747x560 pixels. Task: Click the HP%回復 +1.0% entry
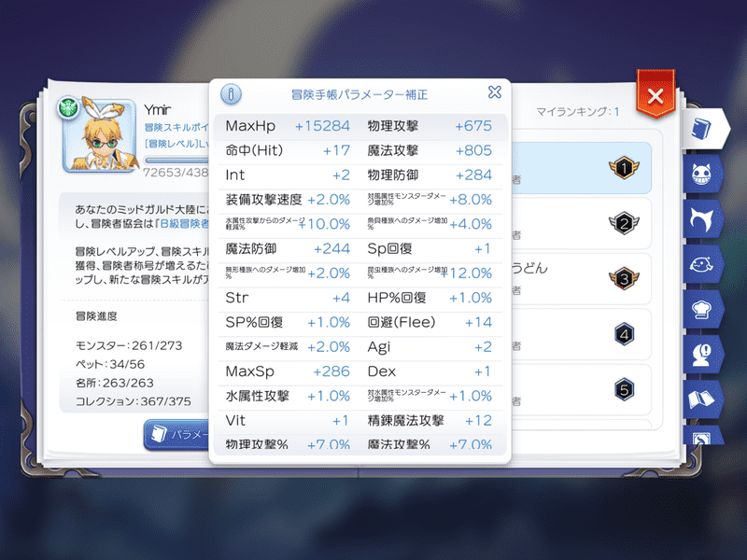(x=430, y=298)
